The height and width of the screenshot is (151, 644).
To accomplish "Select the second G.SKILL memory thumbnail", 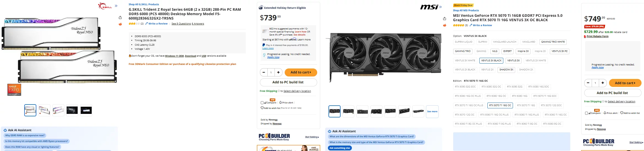I will pos(44,110).
